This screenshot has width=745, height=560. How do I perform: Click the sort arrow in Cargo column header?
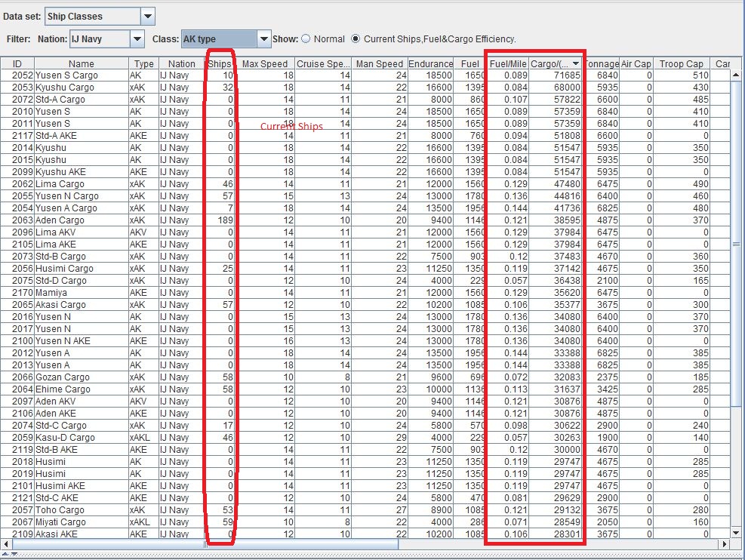(576, 64)
